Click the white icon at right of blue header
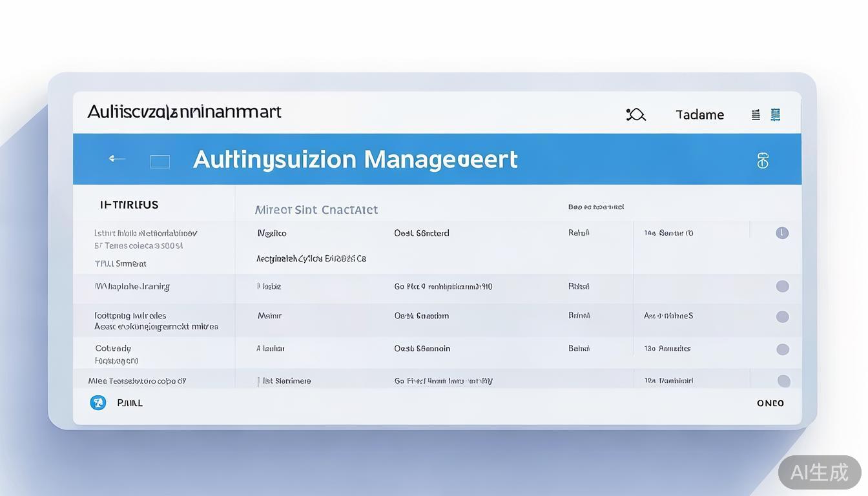Image resolution: width=868 pixels, height=496 pixels. point(763,161)
